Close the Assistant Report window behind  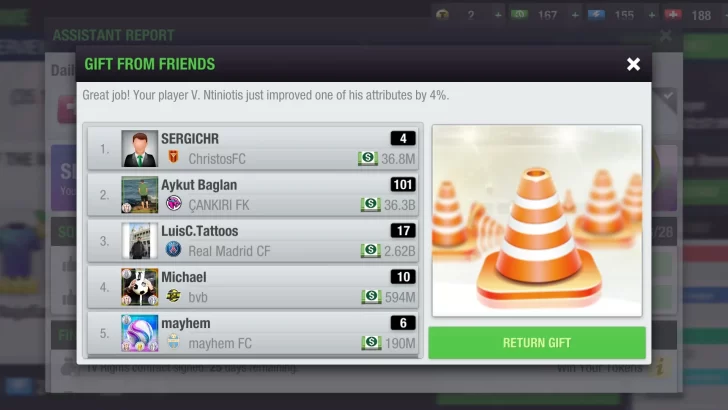pyautogui.click(x=666, y=35)
